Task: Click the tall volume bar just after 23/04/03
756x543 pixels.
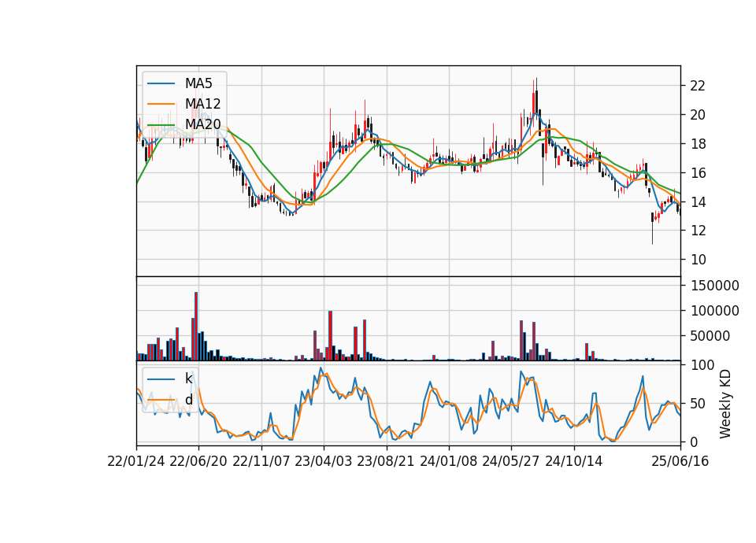Action: tap(330, 336)
